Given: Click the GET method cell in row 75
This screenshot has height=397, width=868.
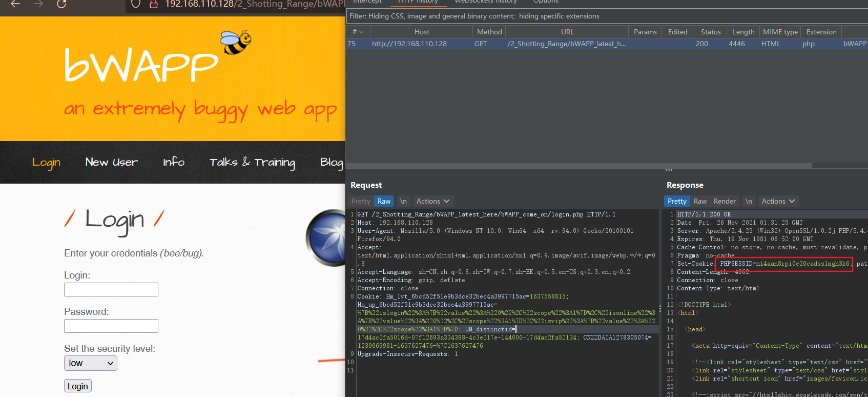Looking at the screenshot, I should click(481, 44).
